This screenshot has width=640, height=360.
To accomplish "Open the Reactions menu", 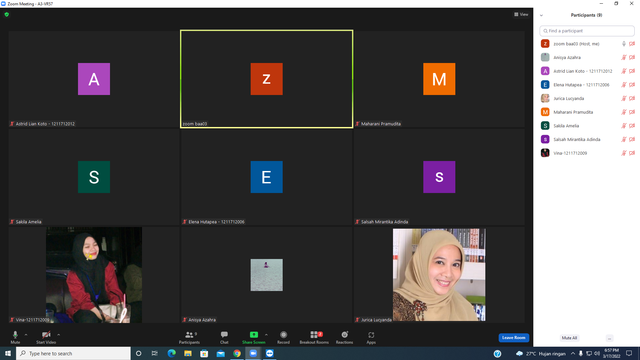I will coord(344,337).
